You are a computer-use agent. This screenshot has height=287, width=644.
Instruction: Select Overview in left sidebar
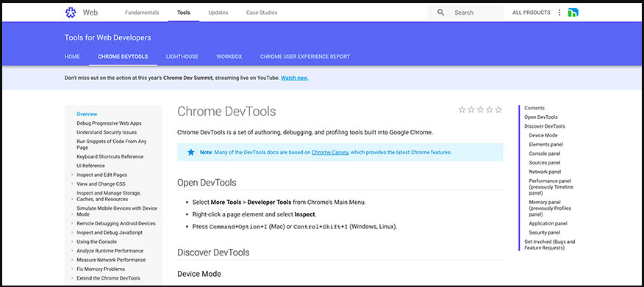pyautogui.click(x=87, y=114)
